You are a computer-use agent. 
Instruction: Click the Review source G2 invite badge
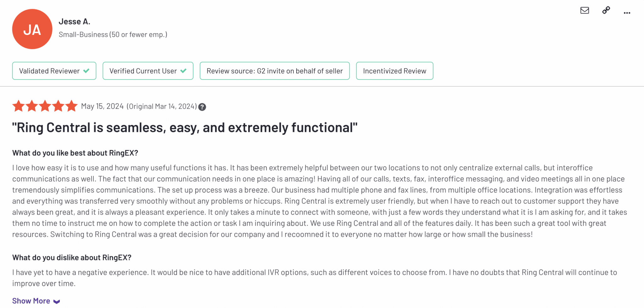coord(275,71)
